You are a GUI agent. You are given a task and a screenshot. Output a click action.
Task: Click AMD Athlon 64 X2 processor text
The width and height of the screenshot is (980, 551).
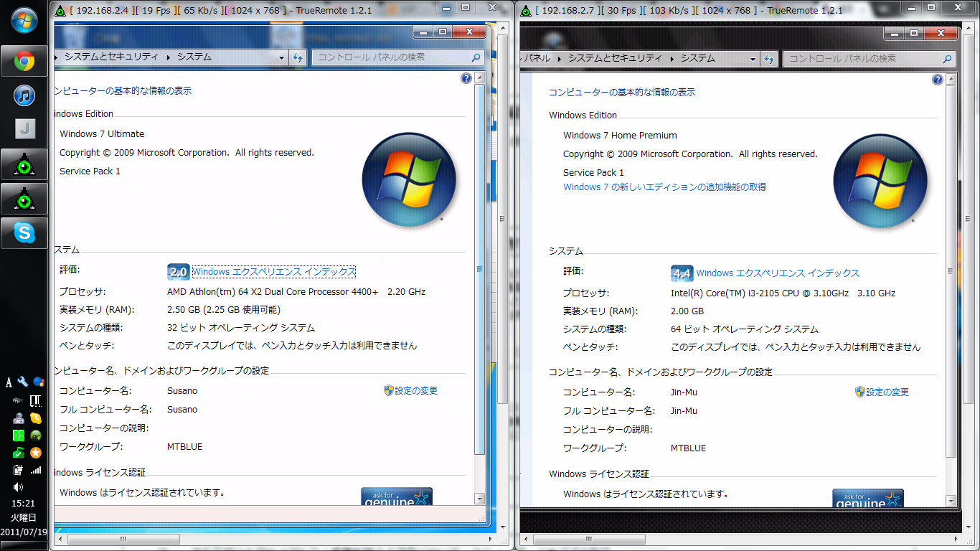point(296,292)
